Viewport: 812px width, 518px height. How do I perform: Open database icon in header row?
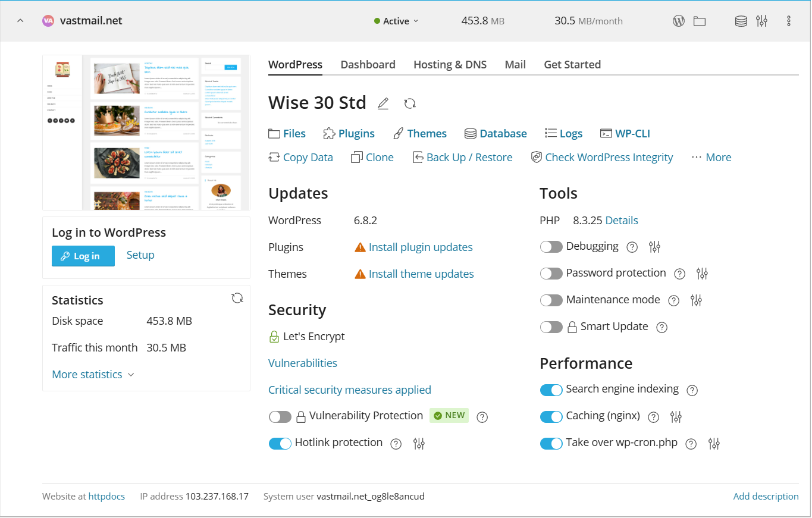pyautogui.click(x=741, y=21)
